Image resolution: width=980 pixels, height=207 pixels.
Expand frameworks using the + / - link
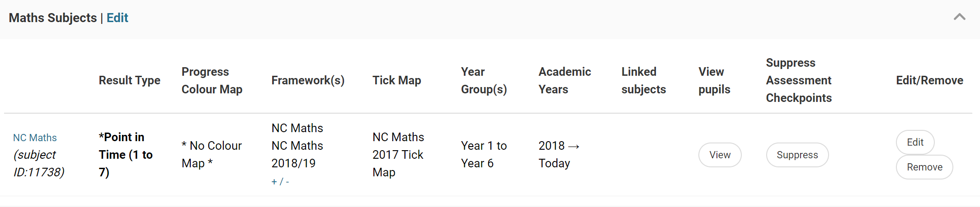280,182
